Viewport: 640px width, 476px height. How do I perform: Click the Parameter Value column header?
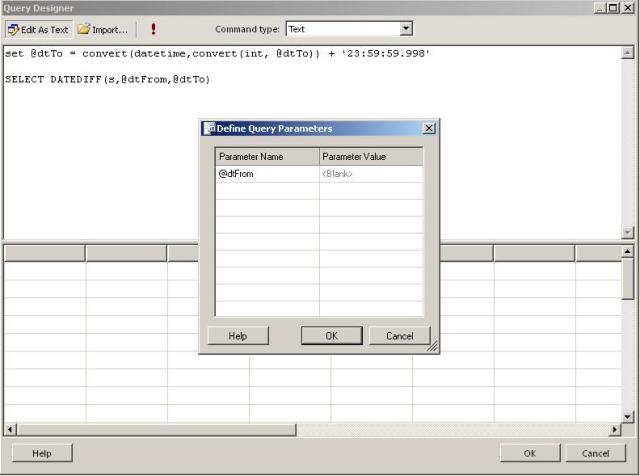[x=371, y=156]
